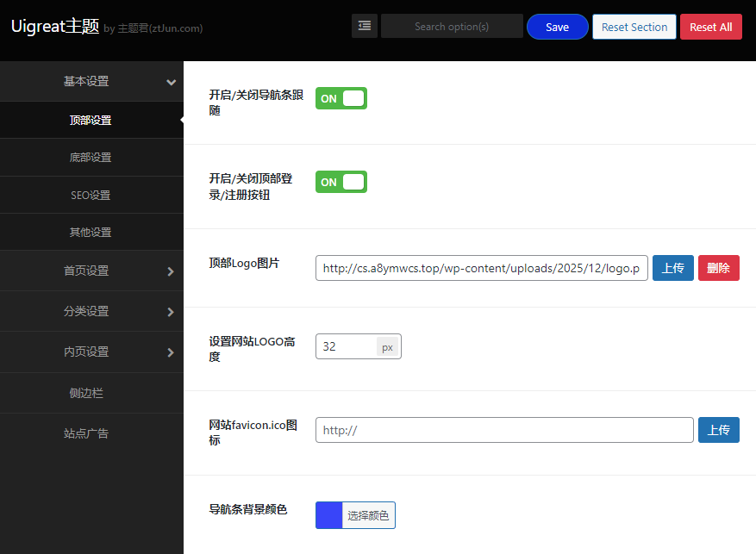The height and width of the screenshot is (554, 756).
Task: Open the 站点广告 settings
Action: (x=91, y=433)
